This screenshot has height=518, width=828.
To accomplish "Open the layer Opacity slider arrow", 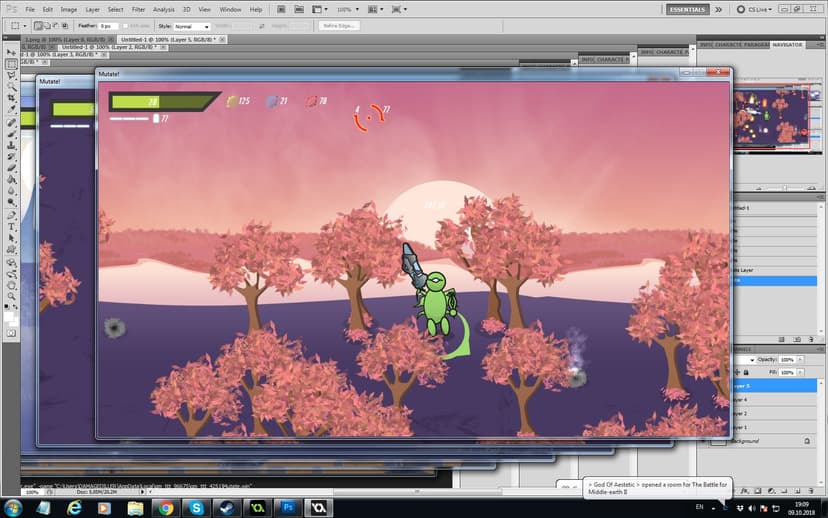I will pyautogui.click(x=801, y=360).
